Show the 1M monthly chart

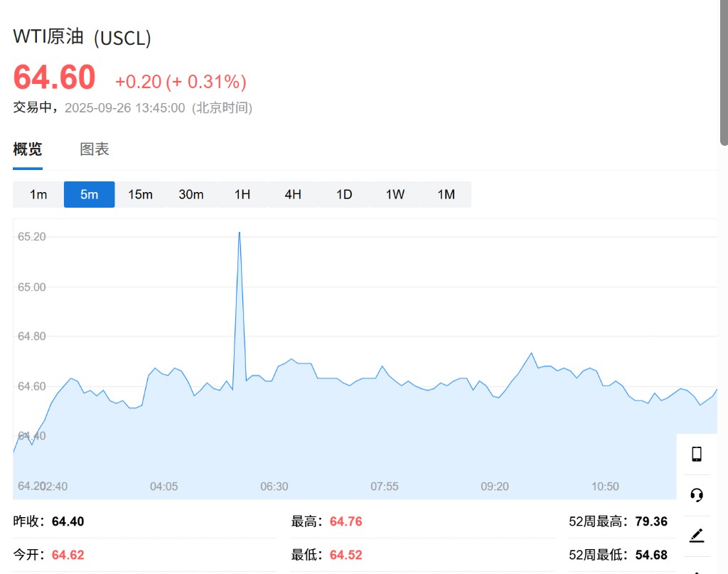[x=446, y=194]
